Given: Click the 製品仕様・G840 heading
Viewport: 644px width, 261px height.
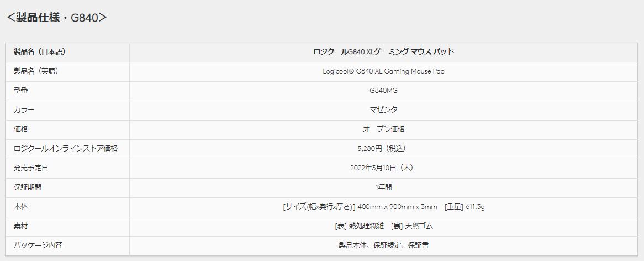Looking at the screenshot, I should coord(57,18).
